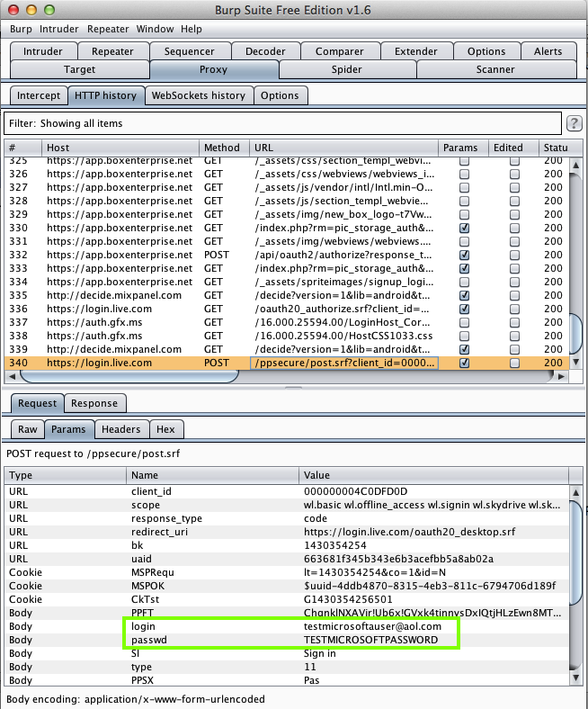Image resolution: width=588 pixels, height=709 pixels.
Task: Toggle Edited checkbox for row 340
Action: point(514,363)
